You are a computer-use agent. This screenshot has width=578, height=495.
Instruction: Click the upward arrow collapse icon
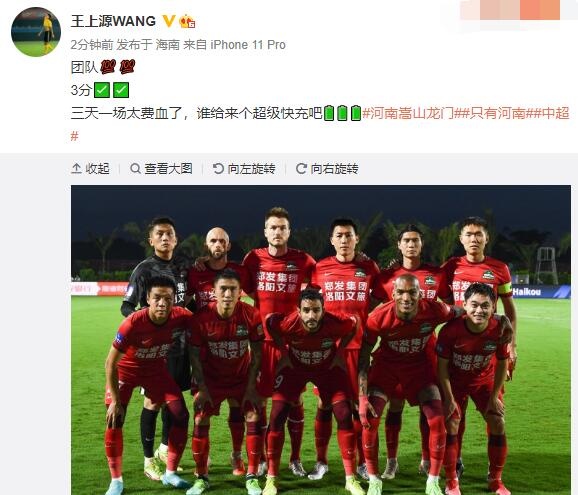(76, 169)
